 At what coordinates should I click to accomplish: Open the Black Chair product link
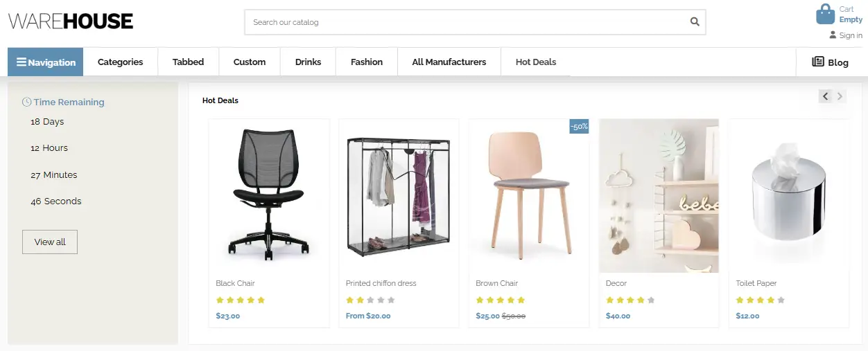coord(236,283)
